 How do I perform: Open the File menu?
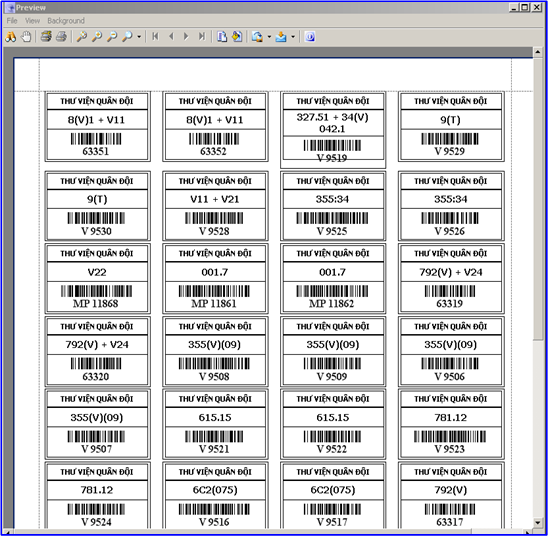pyautogui.click(x=12, y=21)
